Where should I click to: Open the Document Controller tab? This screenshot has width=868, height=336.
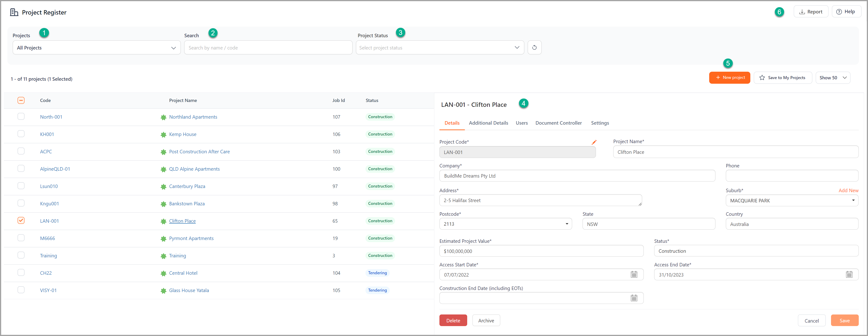click(x=558, y=123)
